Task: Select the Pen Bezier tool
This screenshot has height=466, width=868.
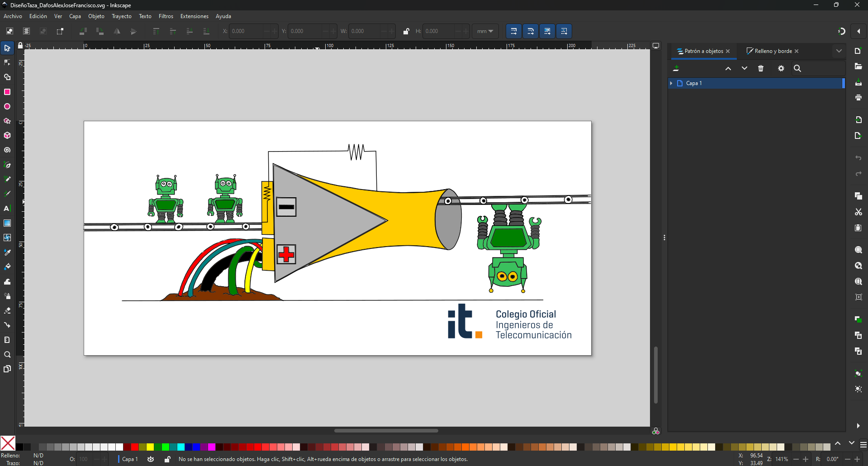Action: click(7, 165)
